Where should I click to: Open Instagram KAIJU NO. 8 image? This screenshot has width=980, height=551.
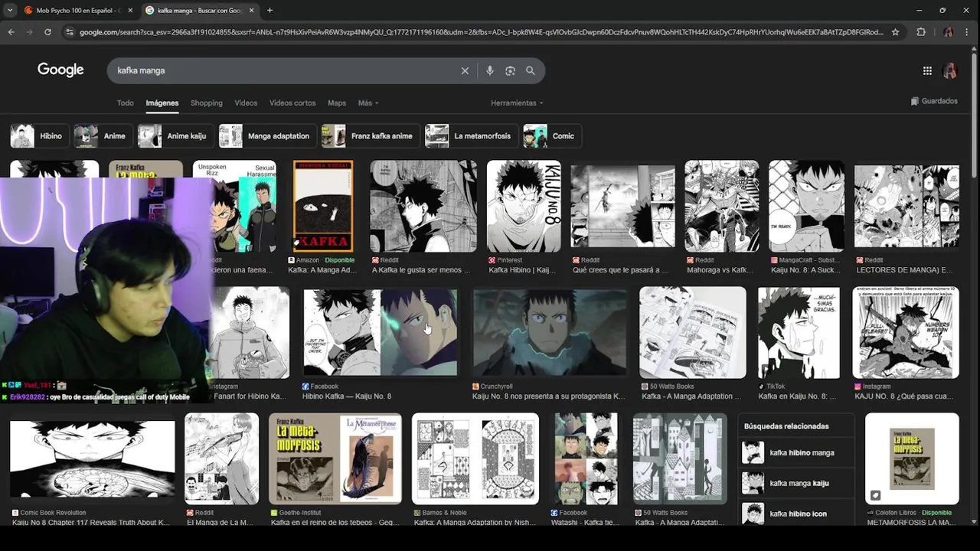click(906, 333)
